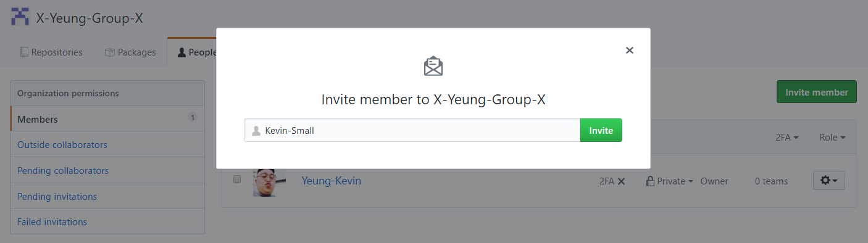Open the gear settings menu for Yeung-Kevin
The width and height of the screenshot is (868, 243).
tap(828, 181)
